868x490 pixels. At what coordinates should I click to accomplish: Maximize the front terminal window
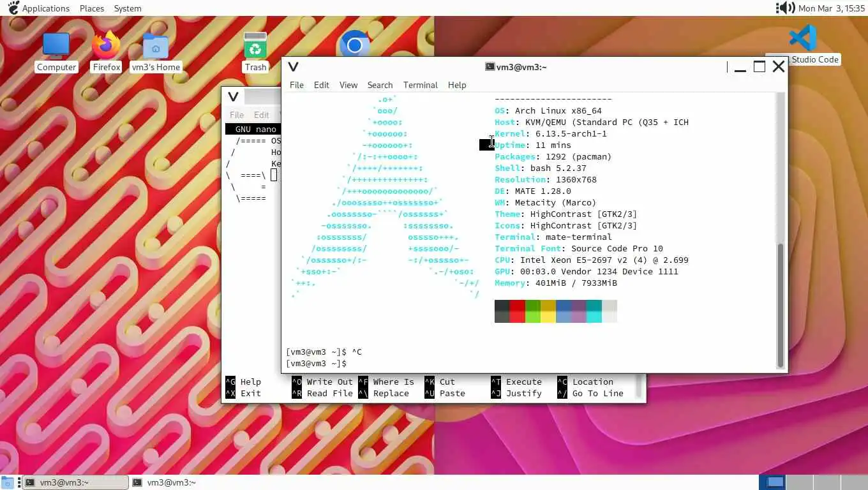(x=759, y=66)
